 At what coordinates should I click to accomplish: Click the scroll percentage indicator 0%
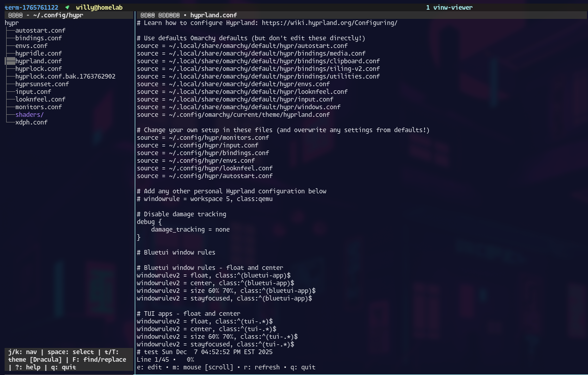pyautogui.click(x=190, y=360)
